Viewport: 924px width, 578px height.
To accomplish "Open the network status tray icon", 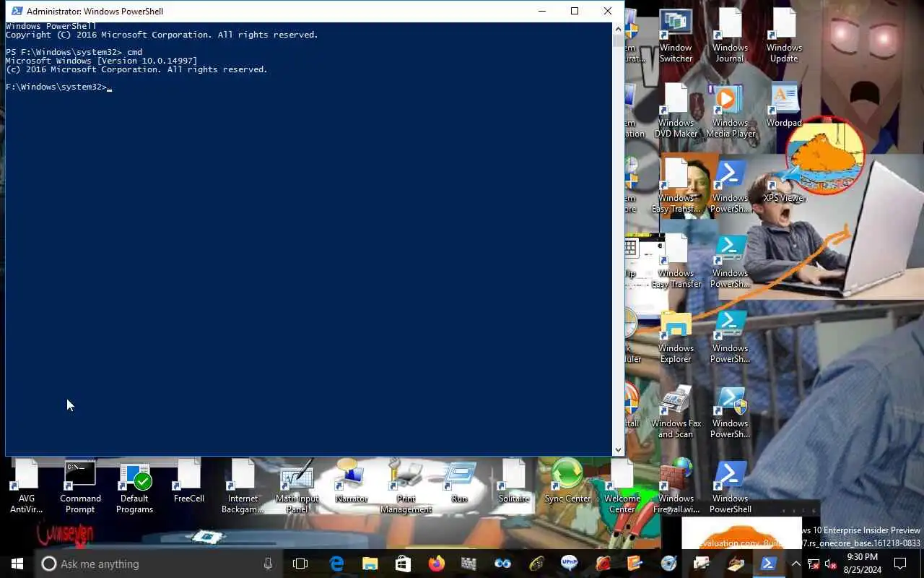I will (x=813, y=564).
